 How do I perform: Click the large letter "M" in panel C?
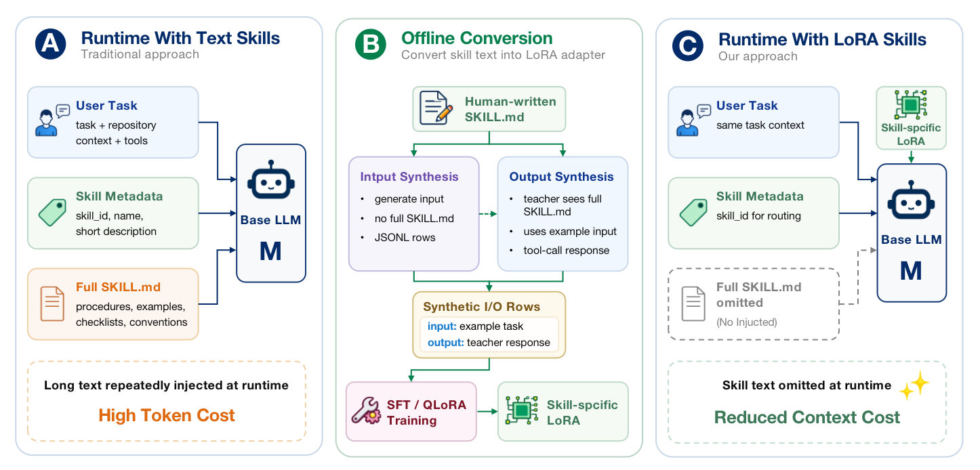911,271
